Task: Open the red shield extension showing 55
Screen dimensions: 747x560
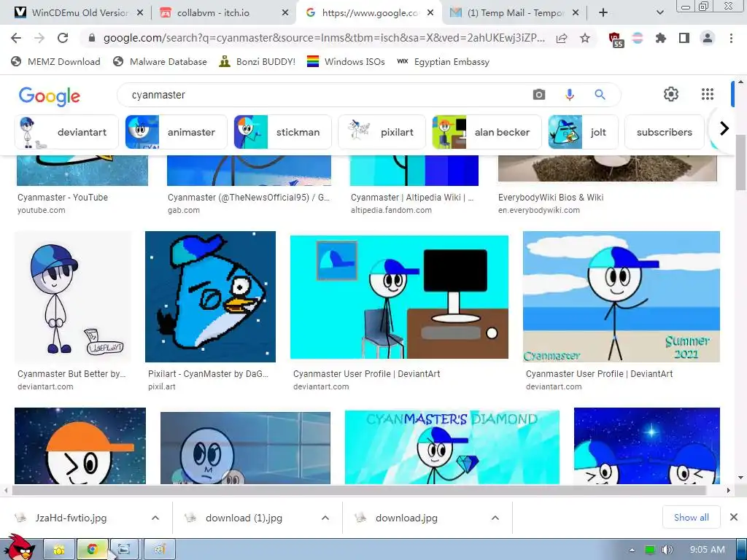Action: 616,39
